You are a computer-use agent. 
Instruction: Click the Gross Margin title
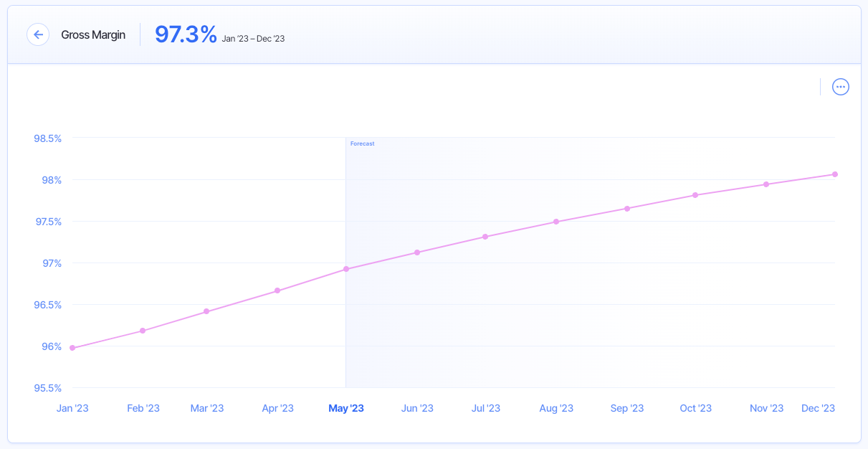(93, 34)
